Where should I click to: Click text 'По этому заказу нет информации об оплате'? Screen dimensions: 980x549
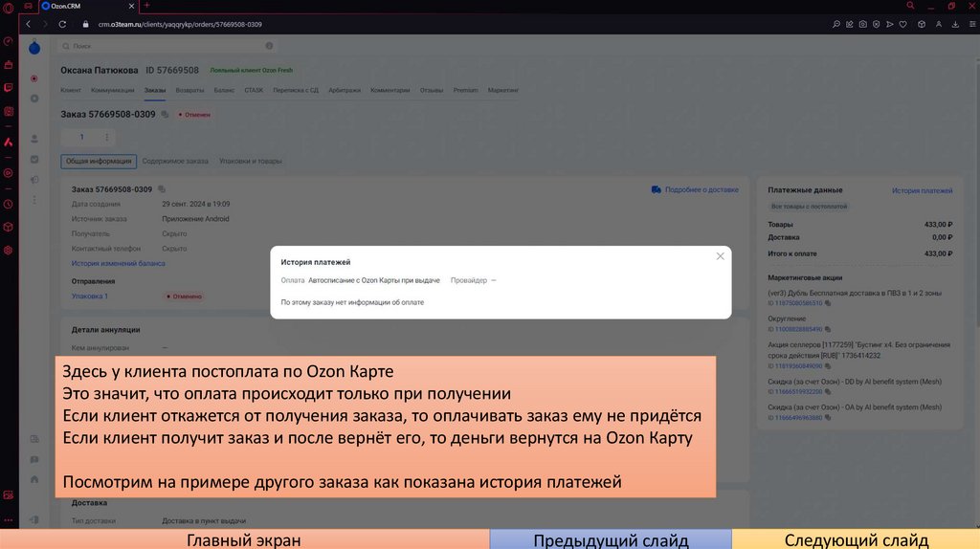(352, 302)
